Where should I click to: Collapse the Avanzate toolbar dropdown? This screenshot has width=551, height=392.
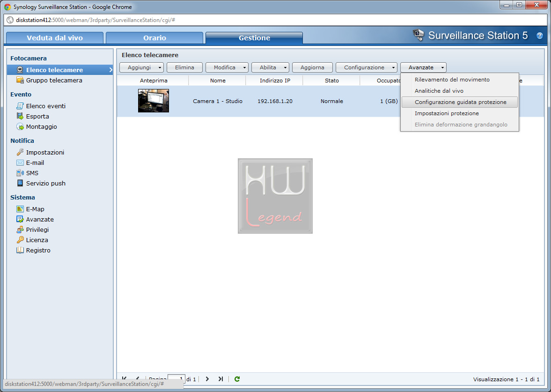coord(423,67)
